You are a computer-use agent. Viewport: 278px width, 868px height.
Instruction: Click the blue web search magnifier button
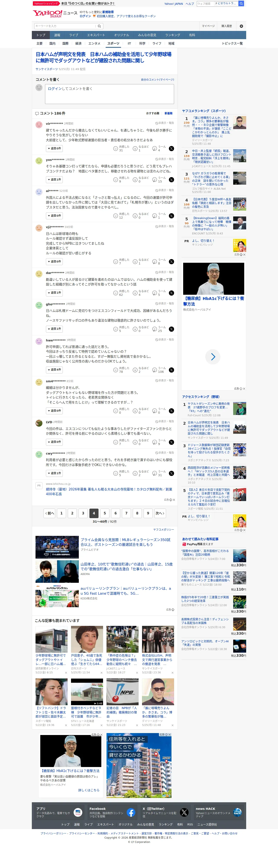241,4
